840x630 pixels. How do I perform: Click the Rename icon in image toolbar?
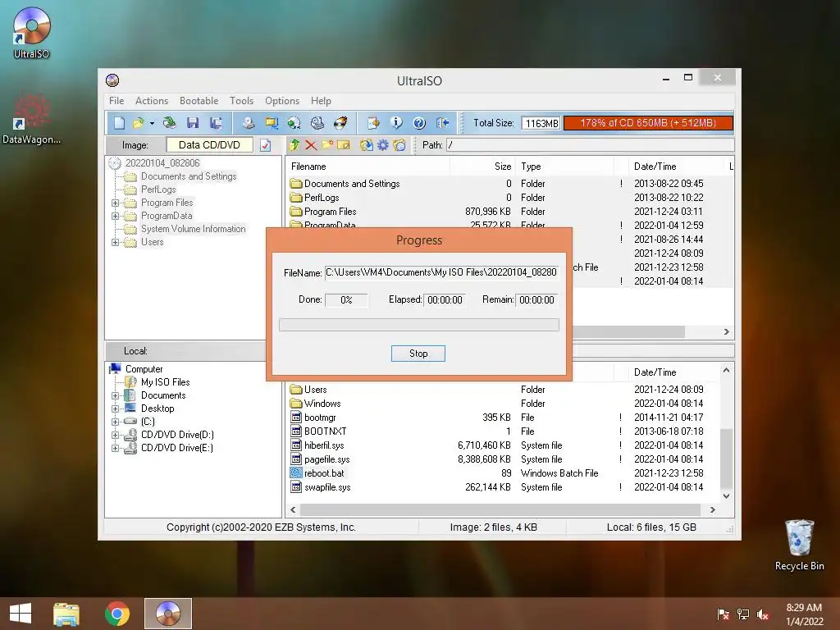344,145
